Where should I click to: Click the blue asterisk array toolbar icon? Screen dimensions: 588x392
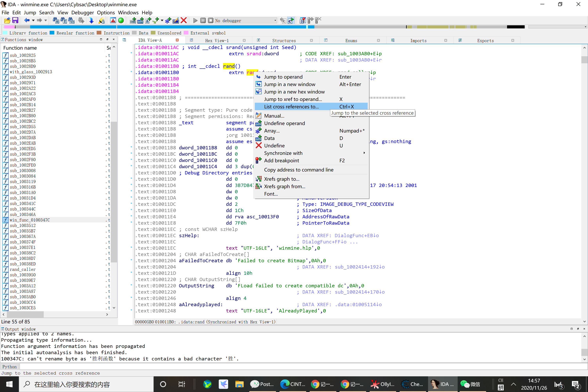click(x=168, y=21)
